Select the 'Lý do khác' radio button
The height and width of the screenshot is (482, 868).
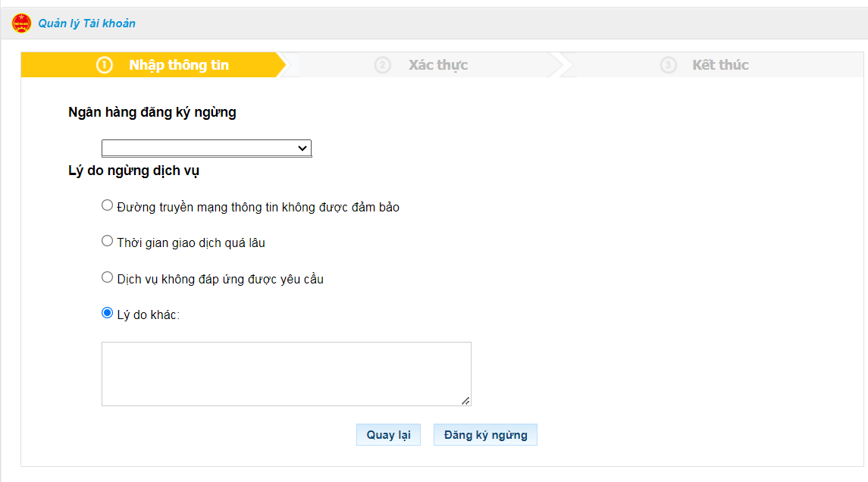click(x=108, y=313)
